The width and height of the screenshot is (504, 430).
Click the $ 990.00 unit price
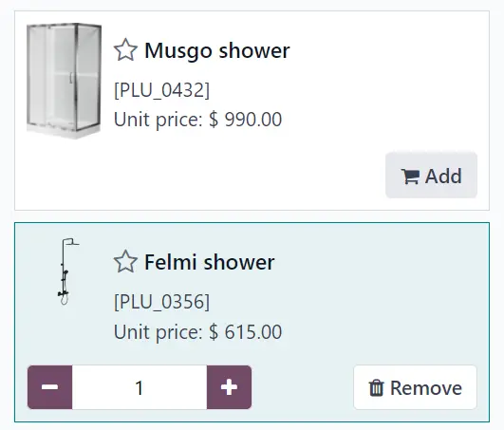[x=246, y=120]
